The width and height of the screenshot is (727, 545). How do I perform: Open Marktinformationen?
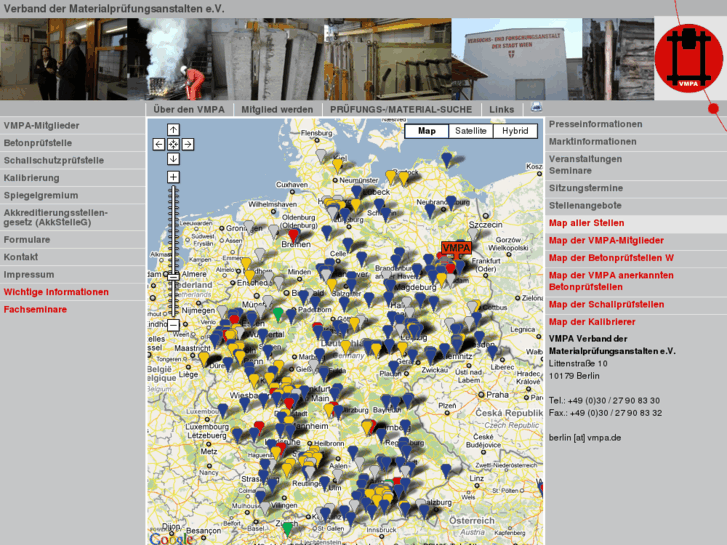[x=636, y=142]
